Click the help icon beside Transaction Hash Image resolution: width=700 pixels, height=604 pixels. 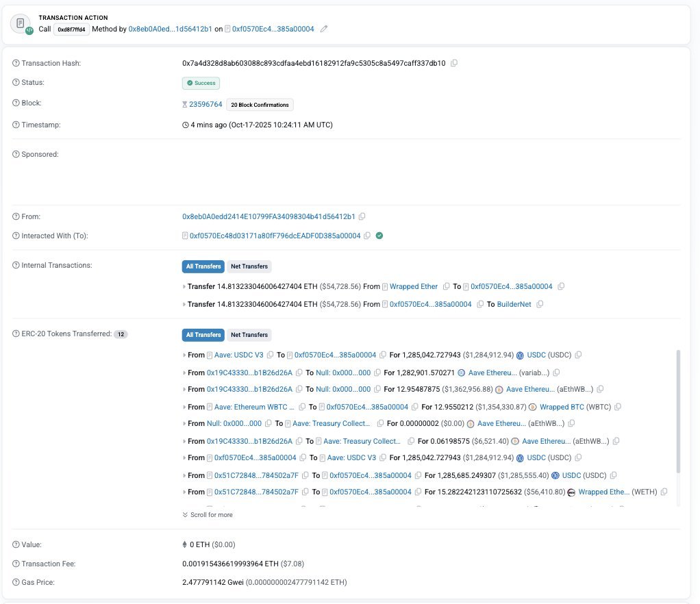[x=16, y=63]
